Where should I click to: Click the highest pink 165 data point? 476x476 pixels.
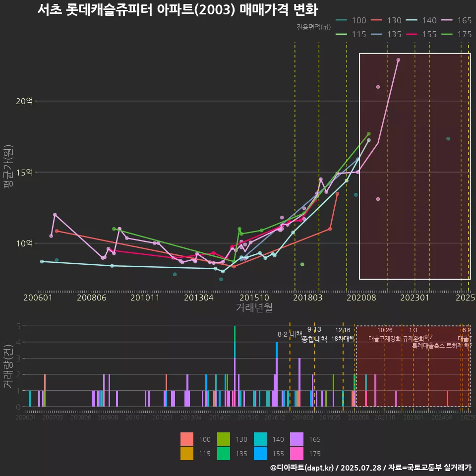(x=398, y=60)
